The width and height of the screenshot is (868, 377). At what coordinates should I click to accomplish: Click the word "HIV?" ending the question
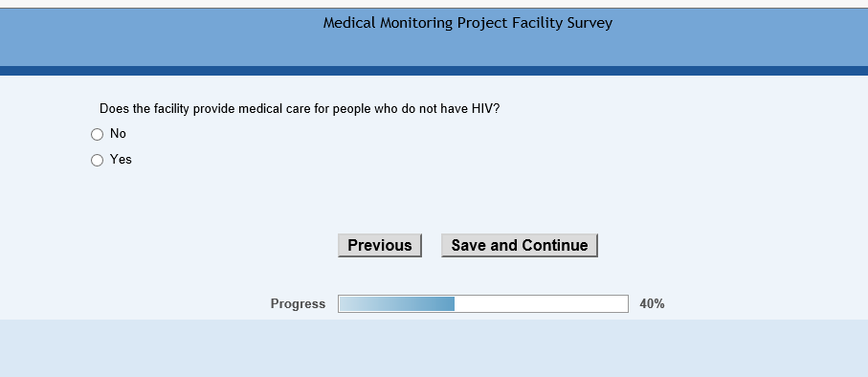tap(485, 108)
